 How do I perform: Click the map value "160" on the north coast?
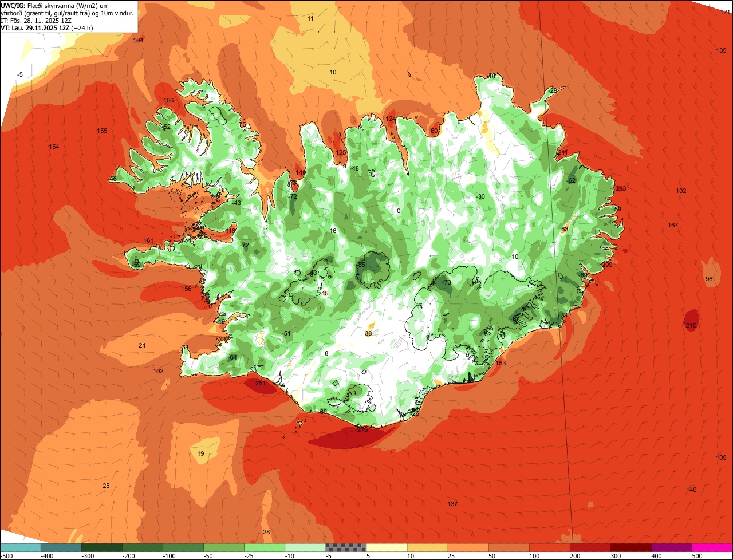point(432,131)
